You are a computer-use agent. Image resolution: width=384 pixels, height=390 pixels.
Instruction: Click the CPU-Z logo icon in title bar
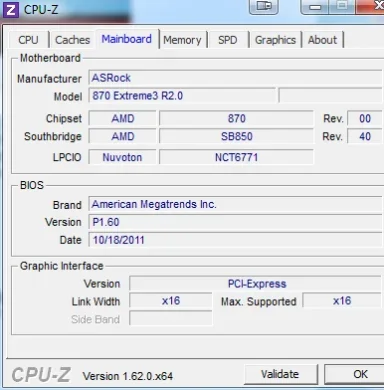tap(11, 9)
